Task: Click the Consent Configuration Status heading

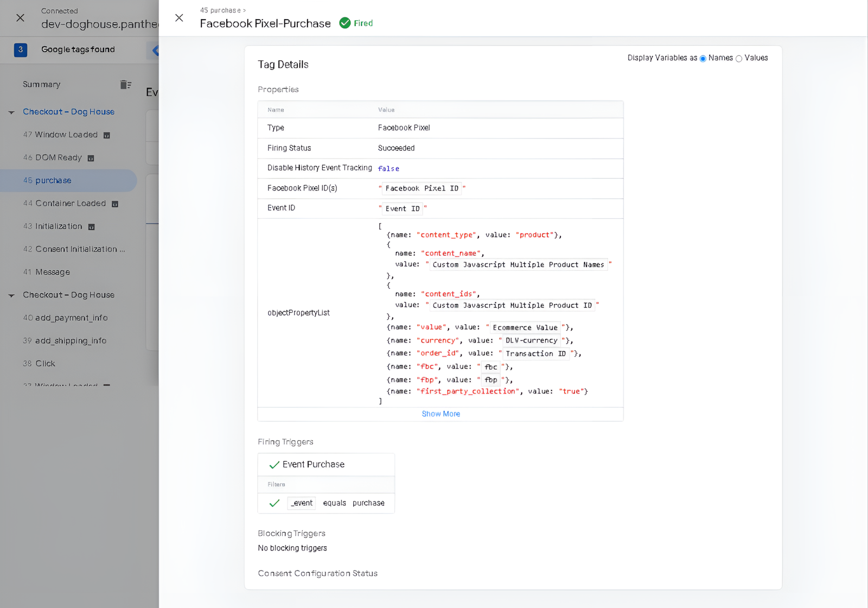Action: [318, 574]
